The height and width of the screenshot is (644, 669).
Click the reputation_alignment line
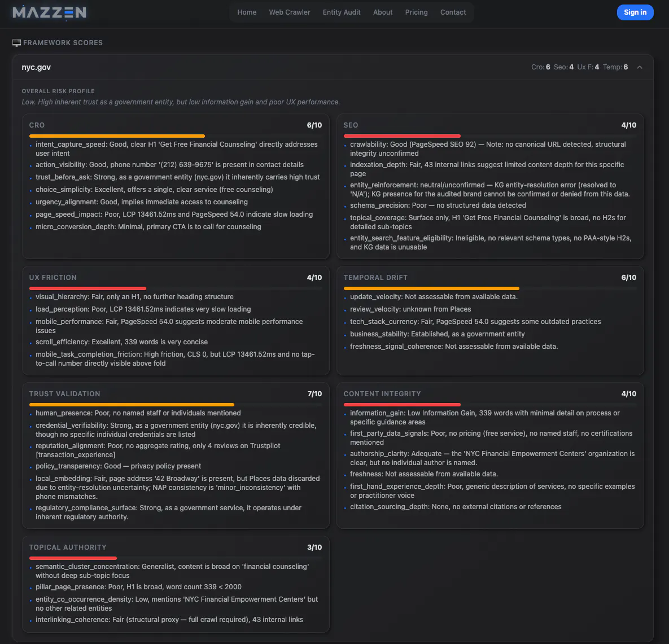click(158, 450)
